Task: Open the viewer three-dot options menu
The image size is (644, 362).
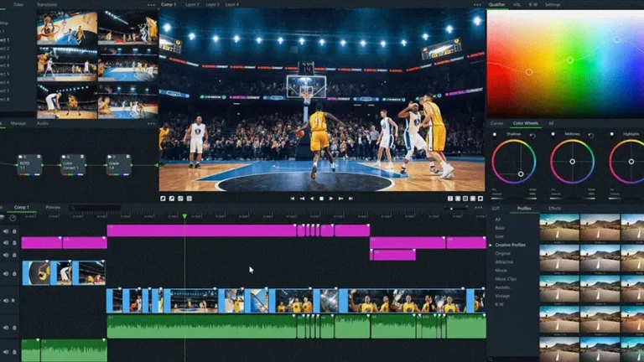Action: (x=477, y=5)
